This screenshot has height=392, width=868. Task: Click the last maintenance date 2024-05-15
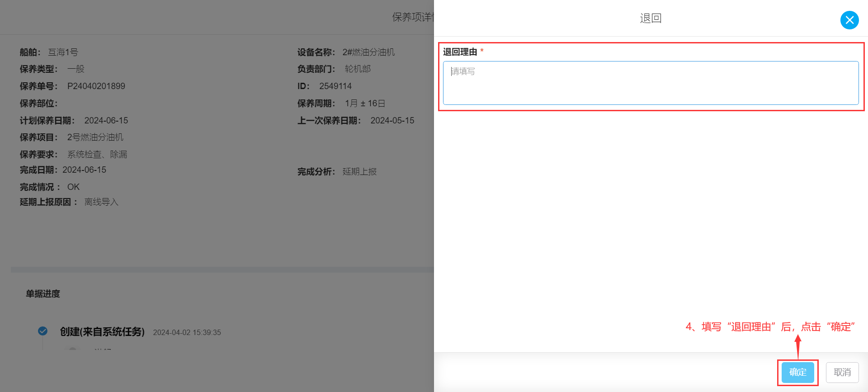click(392, 120)
